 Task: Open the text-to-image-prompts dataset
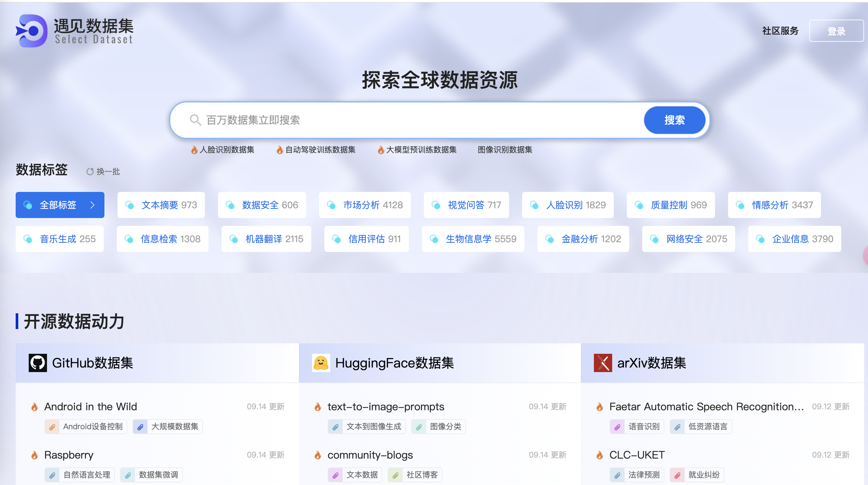pos(385,407)
